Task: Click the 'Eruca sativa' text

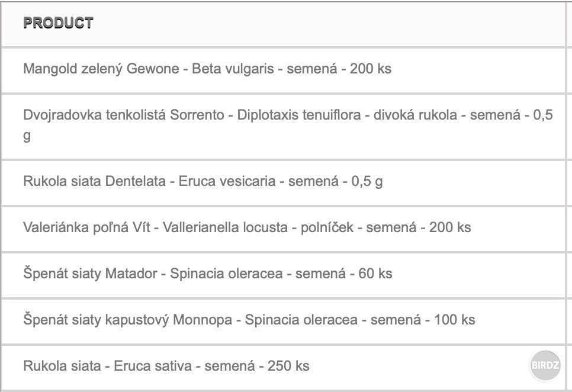Action: (154, 366)
